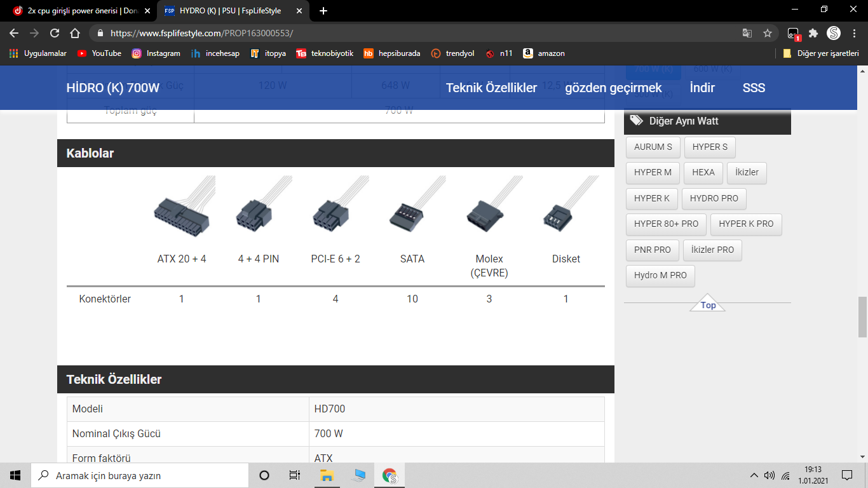
Task: Open the teknobiyotik bookmark
Action: point(325,53)
